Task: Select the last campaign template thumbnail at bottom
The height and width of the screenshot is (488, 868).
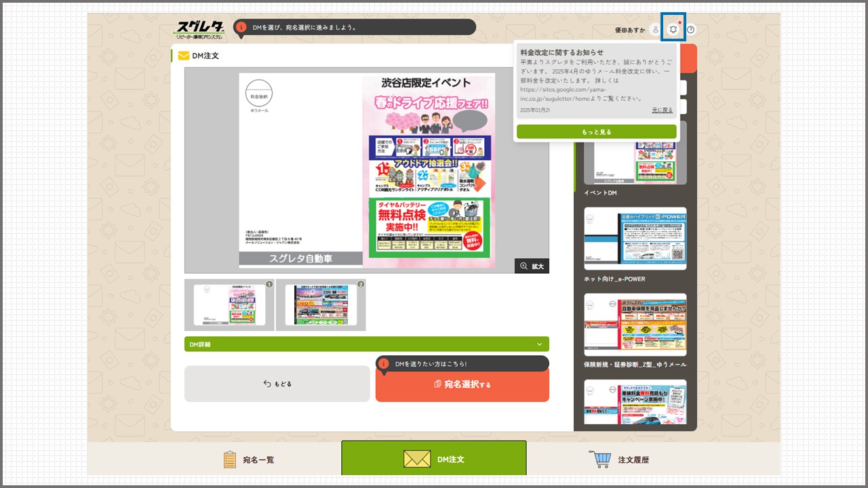Action: tap(635, 402)
